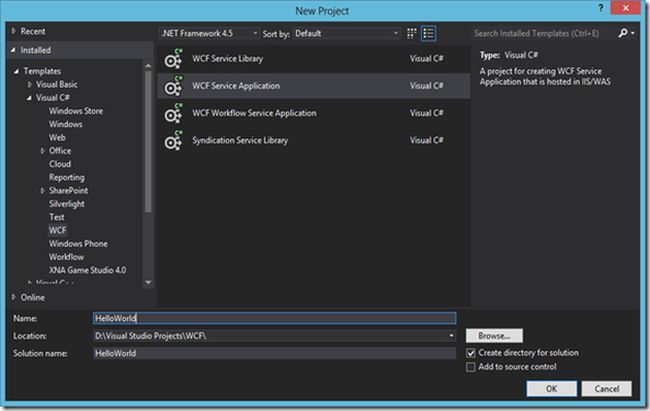This screenshot has height=411, width=650.
Task: Select the Silverlight template category
Action: click(x=67, y=204)
